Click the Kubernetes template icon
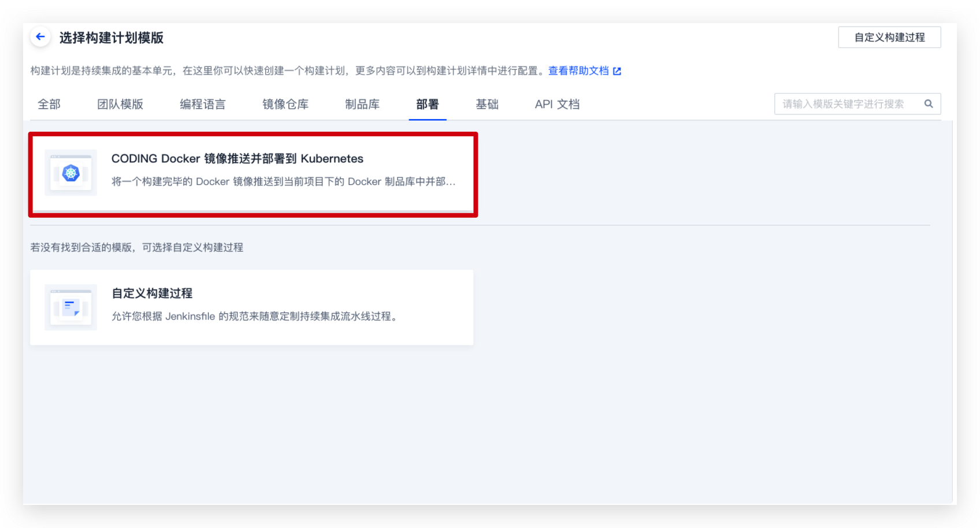 [x=70, y=173]
